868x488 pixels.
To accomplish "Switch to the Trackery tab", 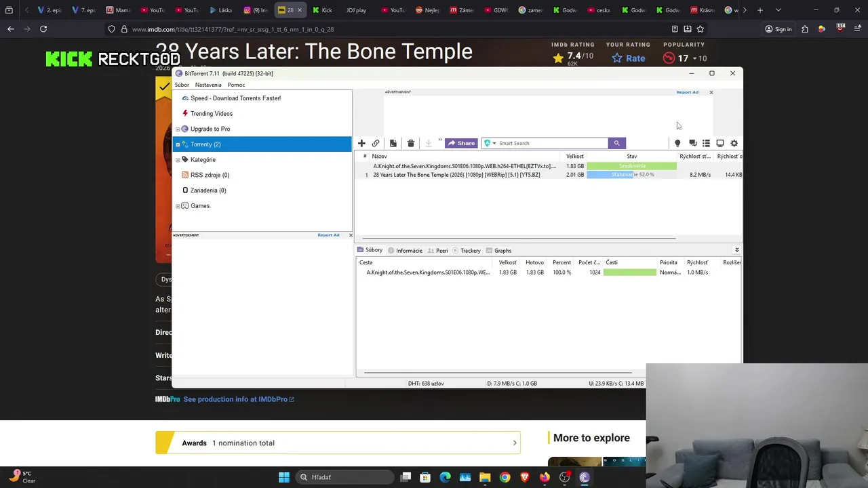I will [467, 251].
